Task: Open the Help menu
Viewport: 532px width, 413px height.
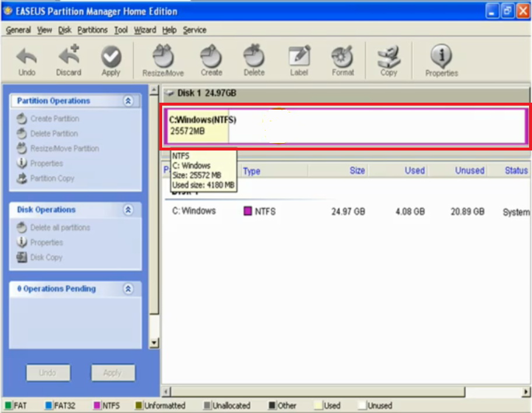Action: pyautogui.click(x=169, y=30)
